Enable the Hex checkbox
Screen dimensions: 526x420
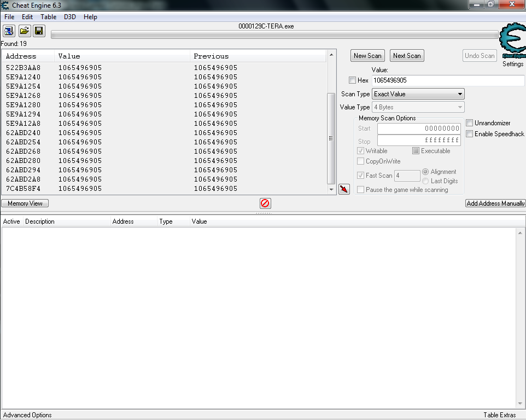(x=353, y=80)
